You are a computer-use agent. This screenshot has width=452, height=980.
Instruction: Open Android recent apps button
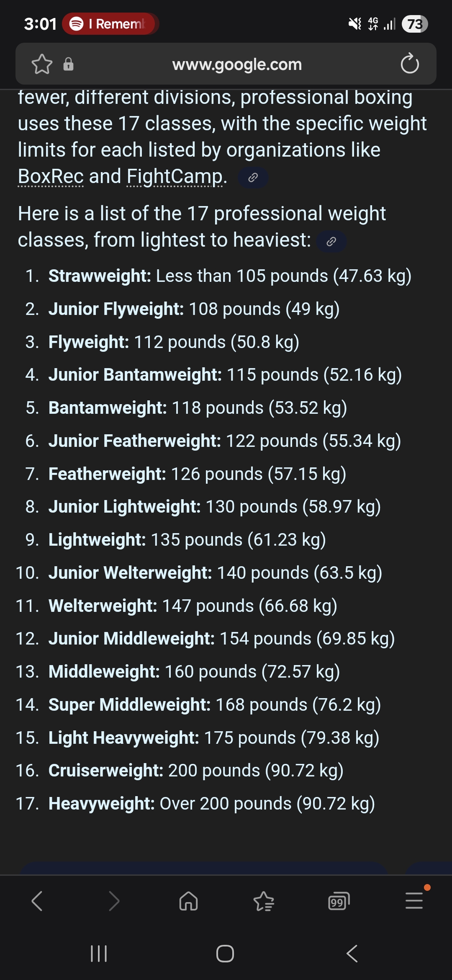(99, 954)
